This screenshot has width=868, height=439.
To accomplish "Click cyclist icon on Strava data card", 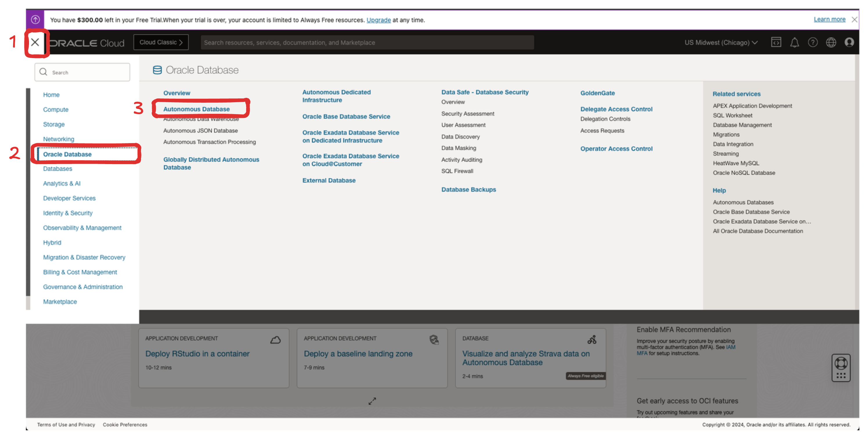I will click(592, 339).
